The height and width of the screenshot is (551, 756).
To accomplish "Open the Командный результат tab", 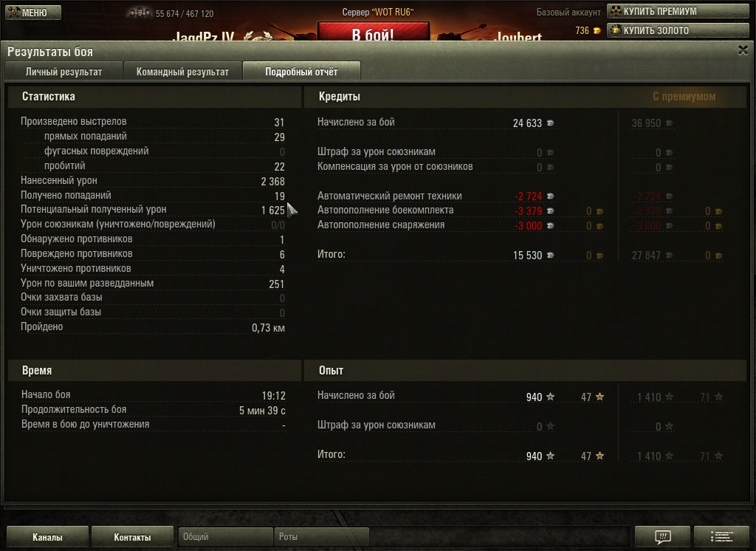I will 182,72.
